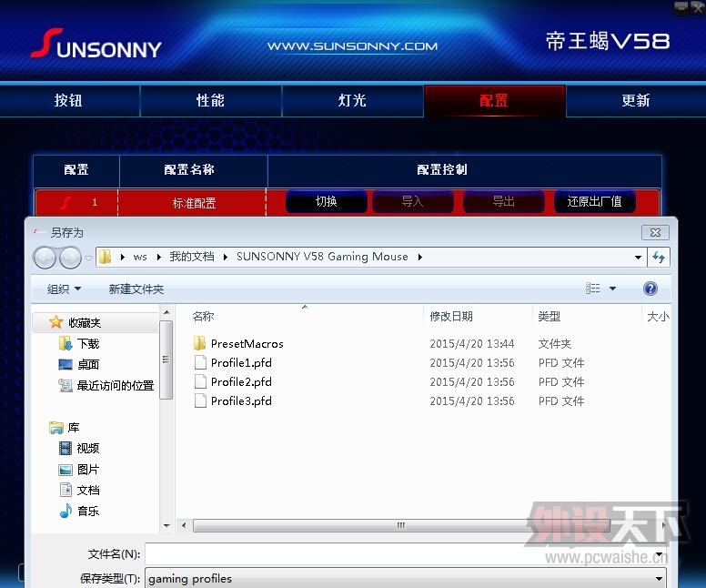The width and height of the screenshot is (706, 588).
Task: Select 下载 in the navigation pane
Action: pos(88,344)
